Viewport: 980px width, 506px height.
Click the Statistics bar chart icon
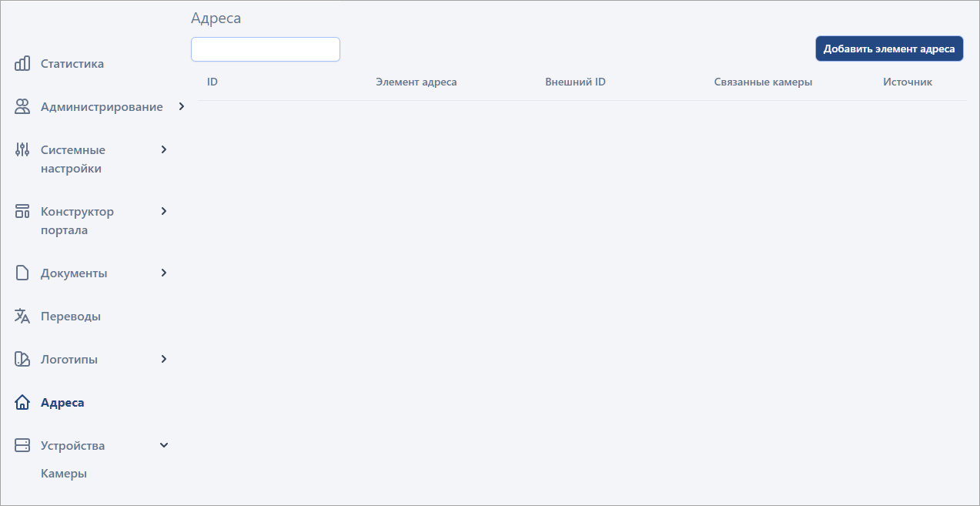coord(22,64)
